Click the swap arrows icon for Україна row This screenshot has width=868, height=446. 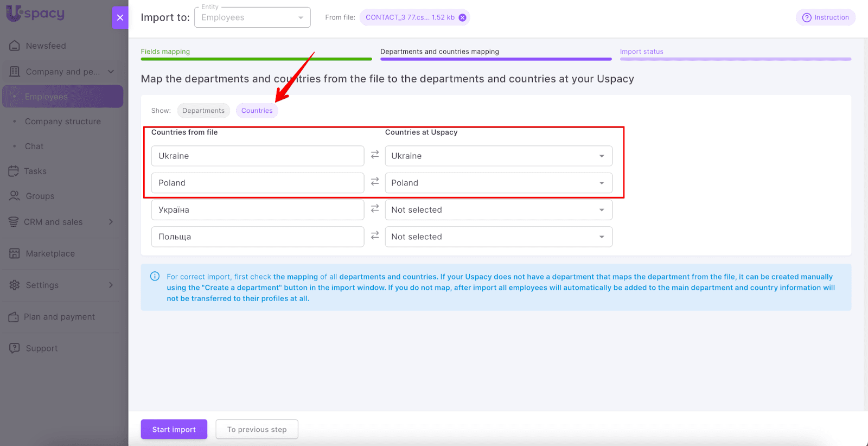pos(375,209)
